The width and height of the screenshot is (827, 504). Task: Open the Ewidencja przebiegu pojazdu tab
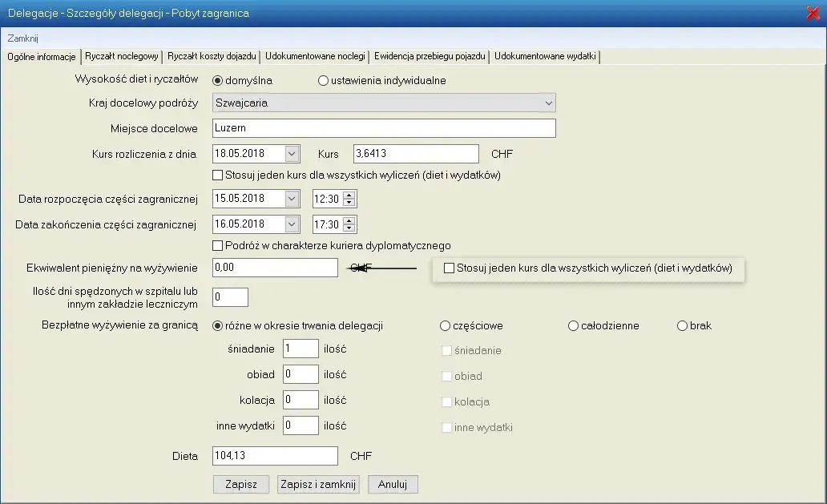pyautogui.click(x=430, y=56)
